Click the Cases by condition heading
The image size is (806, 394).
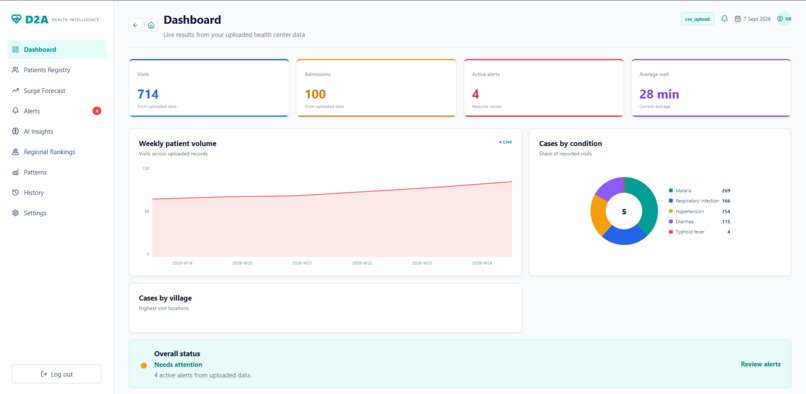pyautogui.click(x=570, y=144)
